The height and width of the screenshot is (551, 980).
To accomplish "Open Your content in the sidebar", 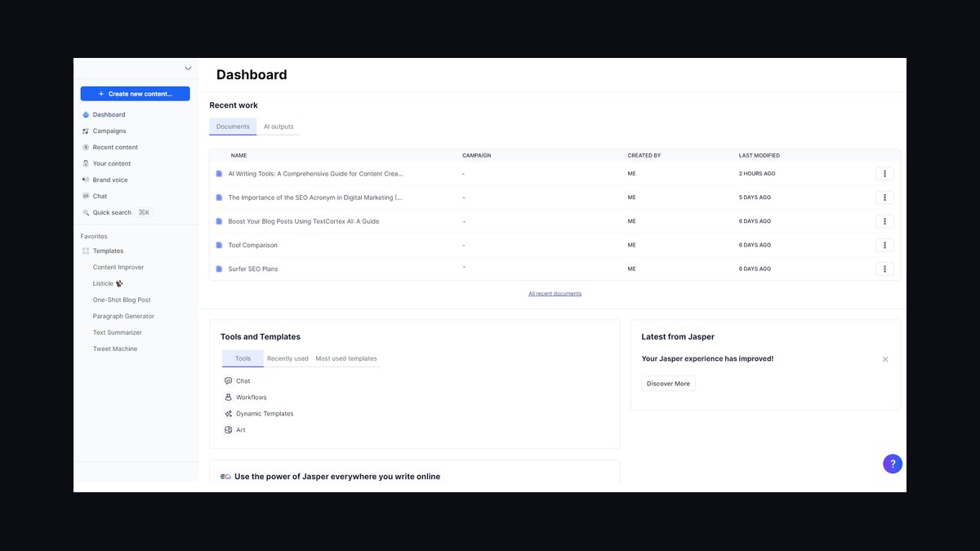I will pyautogui.click(x=112, y=164).
